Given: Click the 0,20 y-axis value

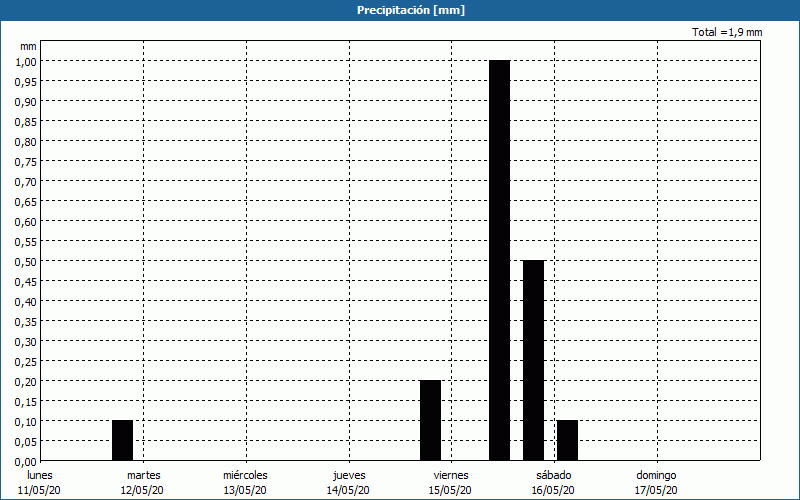Looking at the screenshot, I should pyautogui.click(x=26, y=381).
